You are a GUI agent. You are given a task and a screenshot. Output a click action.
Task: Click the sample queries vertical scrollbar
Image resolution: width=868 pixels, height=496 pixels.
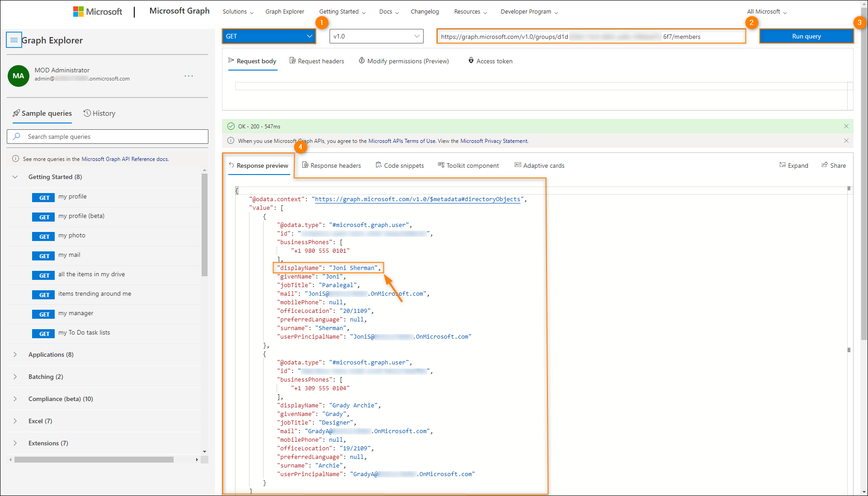coord(204,225)
